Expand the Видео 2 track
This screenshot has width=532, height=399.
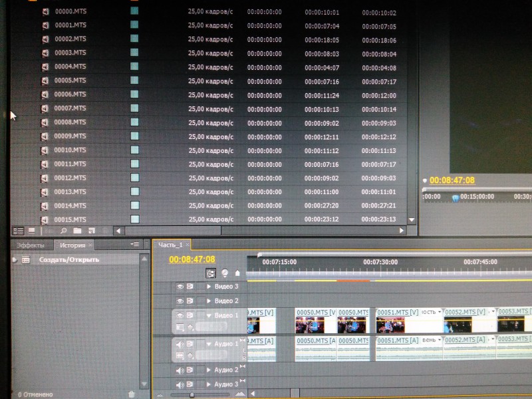209,301
